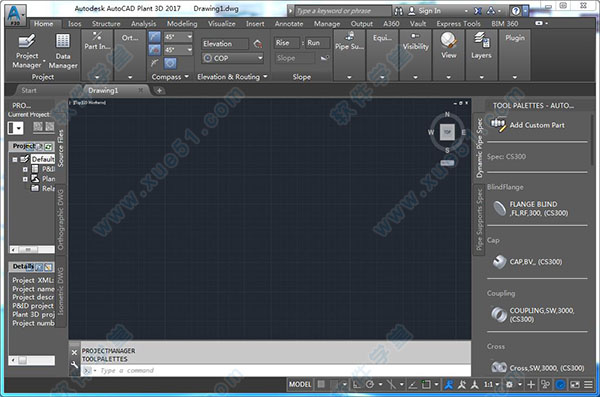
Task: Toggle ortho mode in status bar
Action: pyautogui.click(x=356, y=384)
